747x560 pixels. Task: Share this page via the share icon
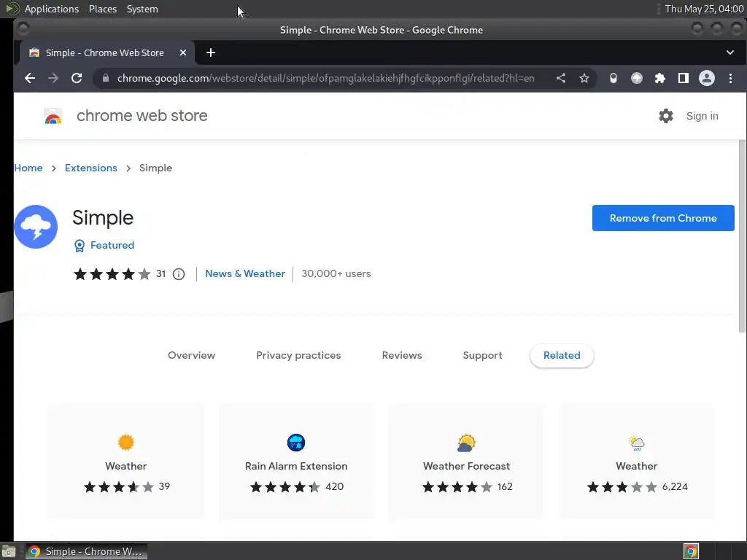(x=561, y=78)
